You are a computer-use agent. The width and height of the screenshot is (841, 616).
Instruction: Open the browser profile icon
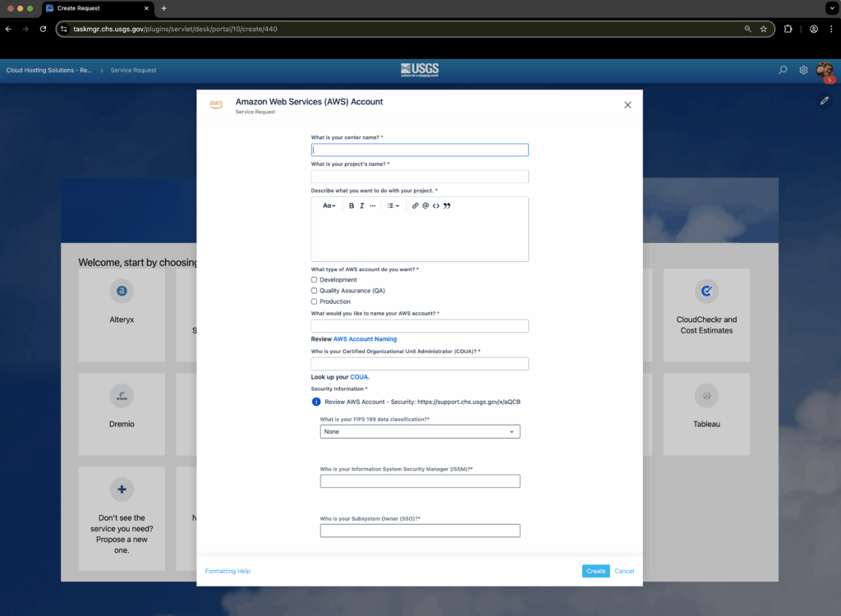tap(814, 29)
